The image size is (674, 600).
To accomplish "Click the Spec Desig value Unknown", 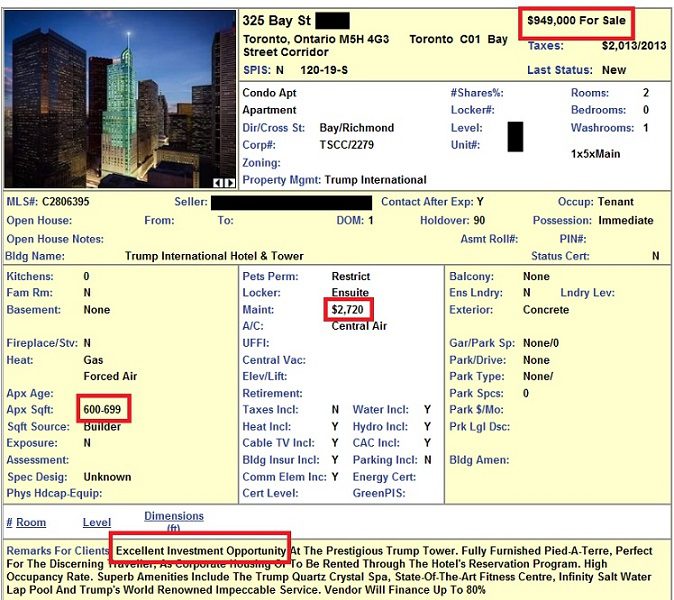I will click(x=107, y=477).
